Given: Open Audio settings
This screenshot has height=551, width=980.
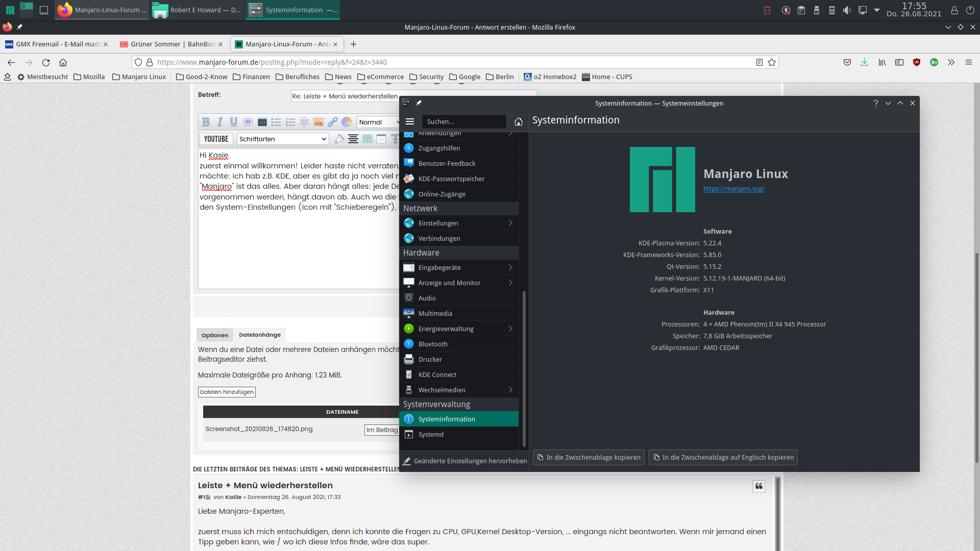Looking at the screenshot, I should coord(459,298).
